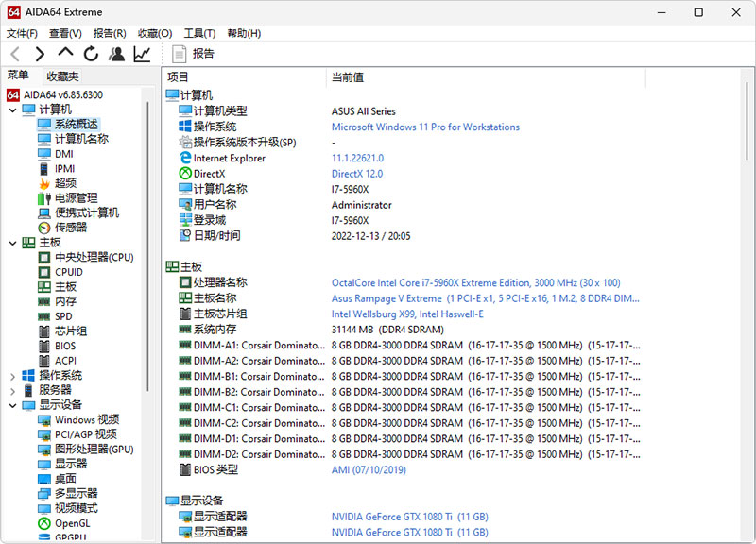The width and height of the screenshot is (756, 544).
Task: Open the 文件(F) menu
Action: [22, 33]
